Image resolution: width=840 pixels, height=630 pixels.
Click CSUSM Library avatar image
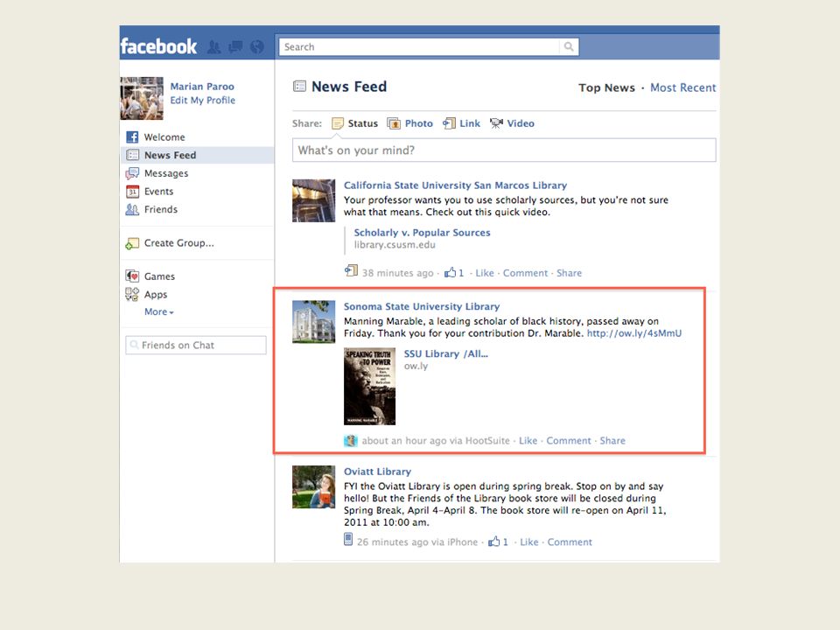coord(314,200)
